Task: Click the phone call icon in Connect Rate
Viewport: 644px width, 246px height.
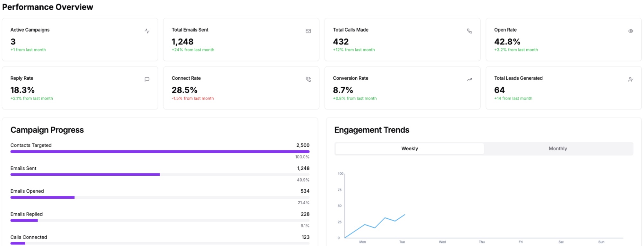Action: coord(308,79)
